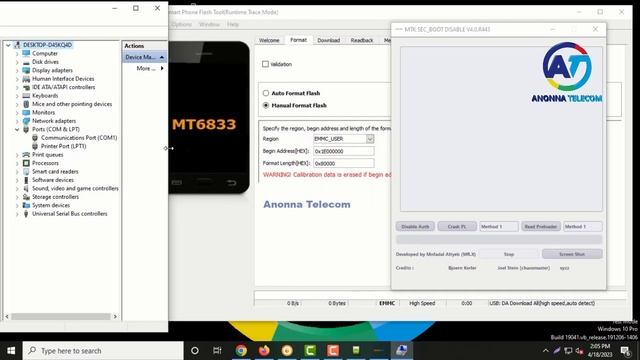The image size is (640, 360).
Task: Click the Read Preloader button
Action: (541, 227)
